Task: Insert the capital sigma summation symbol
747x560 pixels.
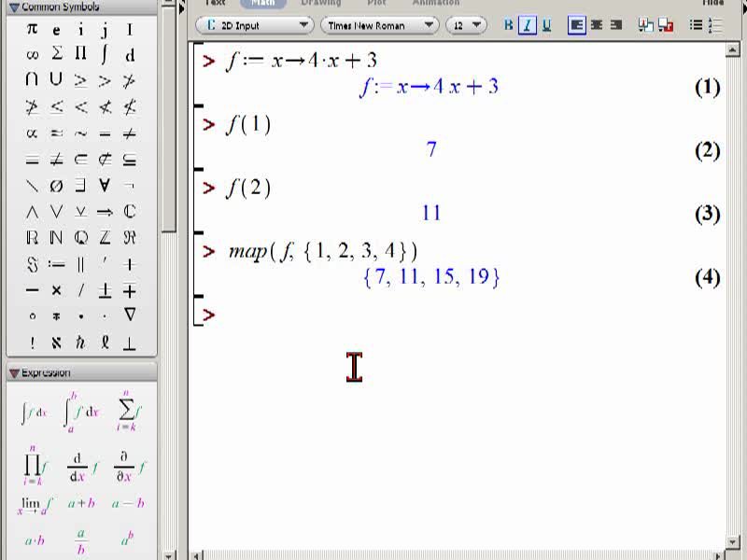Action: [57, 53]
